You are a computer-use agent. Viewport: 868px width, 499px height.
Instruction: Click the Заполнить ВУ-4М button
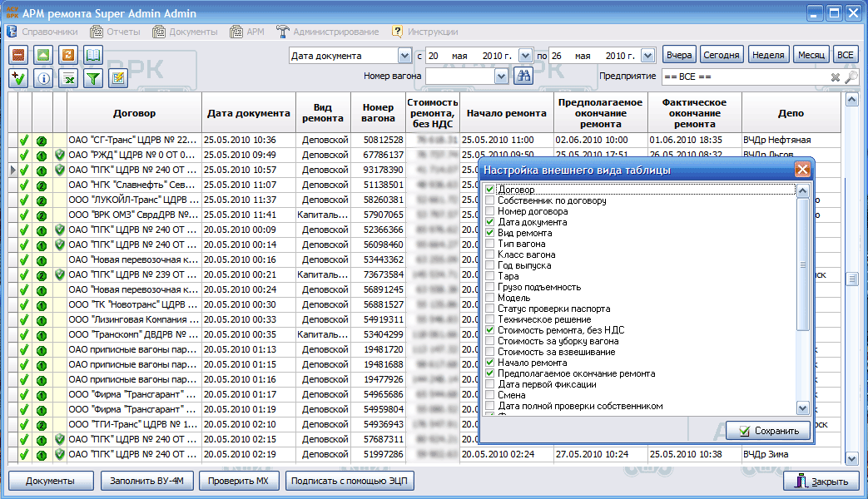coord(146,481)
